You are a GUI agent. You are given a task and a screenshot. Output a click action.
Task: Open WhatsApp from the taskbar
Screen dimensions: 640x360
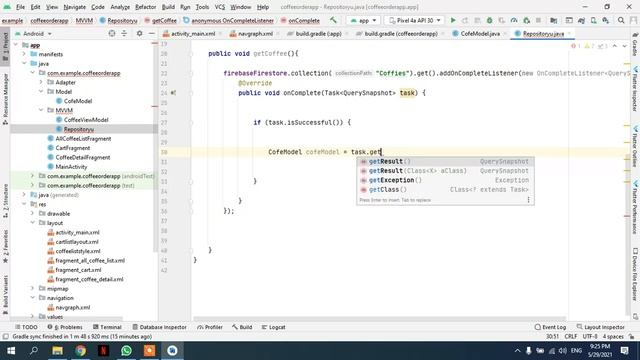tap(126, 351)
